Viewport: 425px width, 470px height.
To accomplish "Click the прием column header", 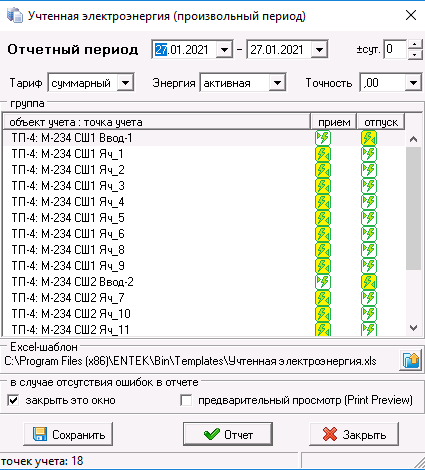I will [x=334, y=122].
